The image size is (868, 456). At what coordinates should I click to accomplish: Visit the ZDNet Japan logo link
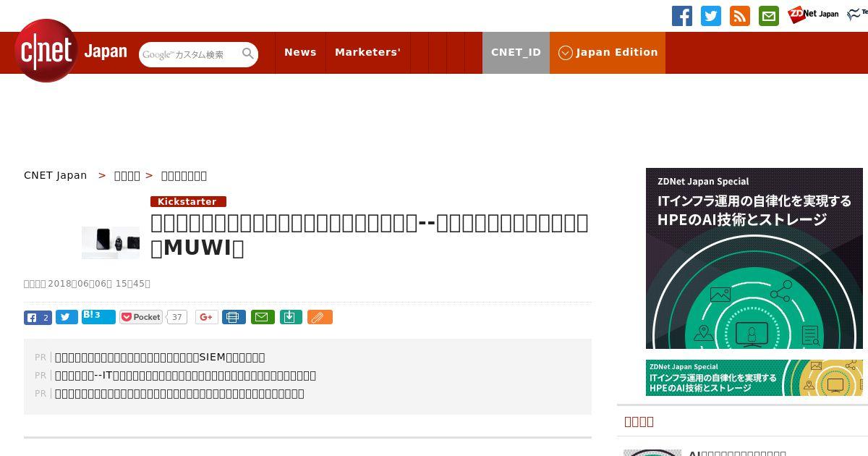(x=813, y=14)
